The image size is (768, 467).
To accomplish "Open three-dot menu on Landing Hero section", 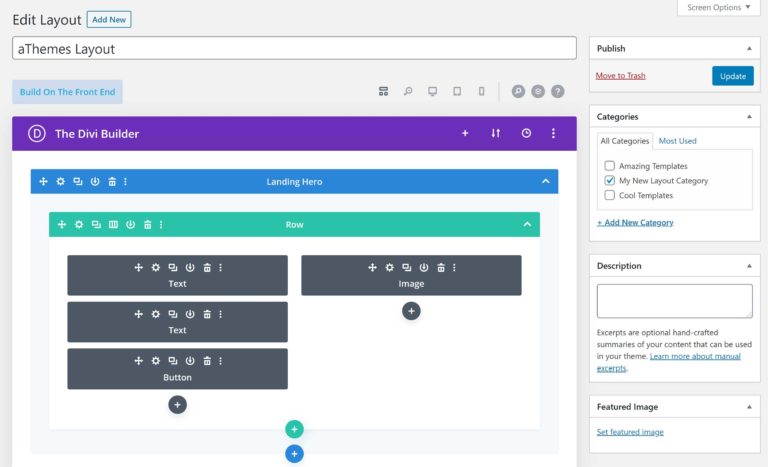I will 125,181.
